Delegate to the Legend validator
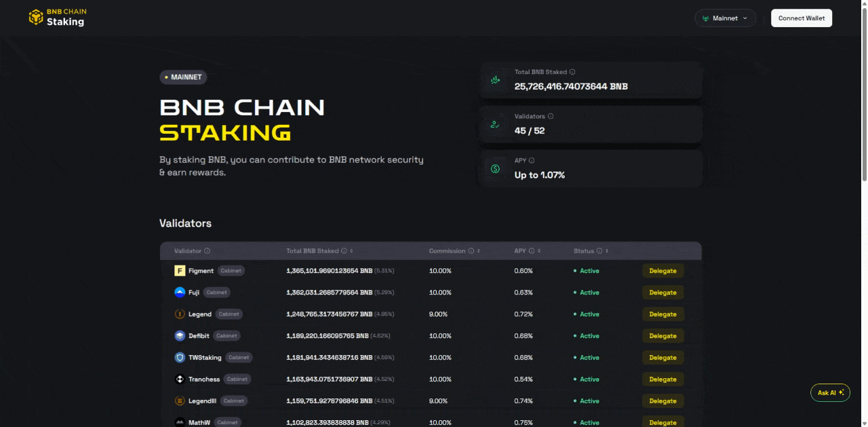The image size is (868, 427). 663,314
